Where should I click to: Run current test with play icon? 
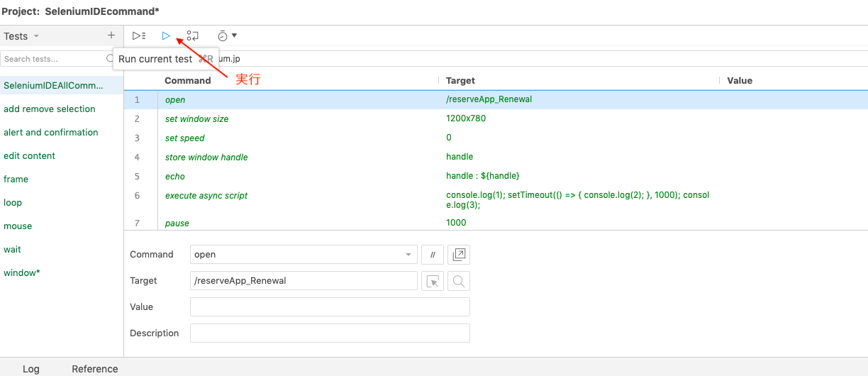click(x=166, y=35)
